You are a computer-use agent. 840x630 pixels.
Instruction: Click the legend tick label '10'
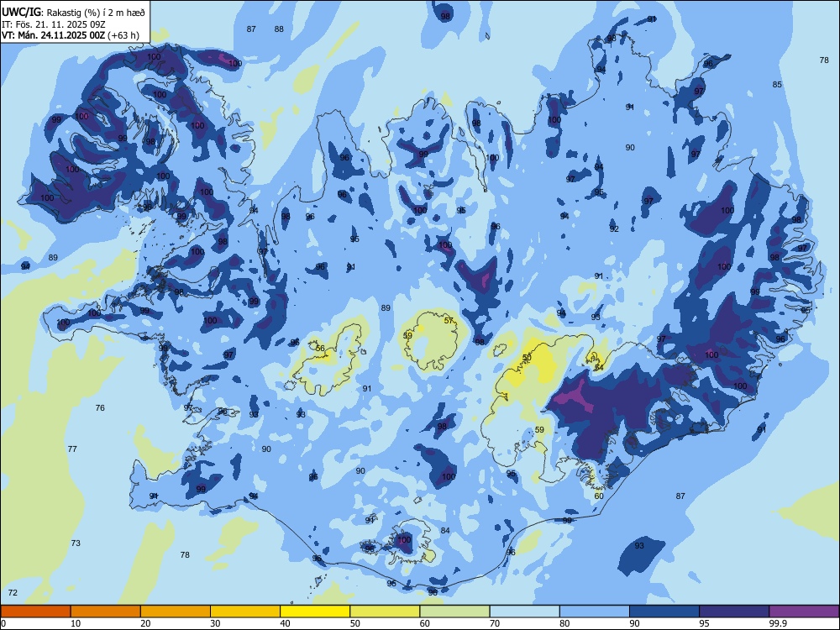76,623
